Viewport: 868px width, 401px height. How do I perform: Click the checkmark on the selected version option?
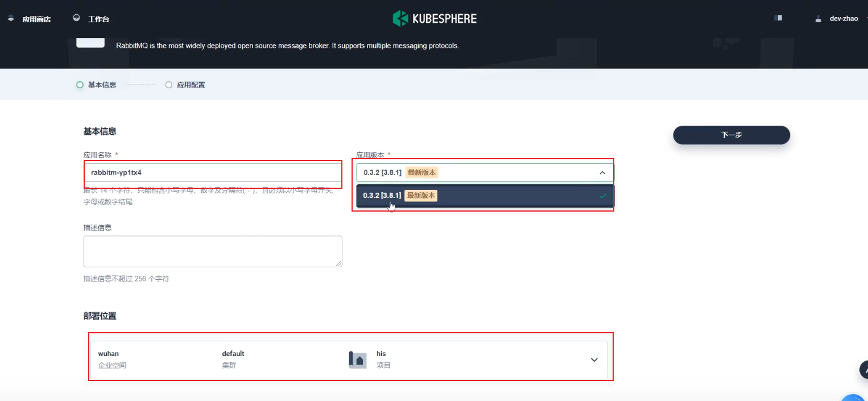[x=603, y=196]
